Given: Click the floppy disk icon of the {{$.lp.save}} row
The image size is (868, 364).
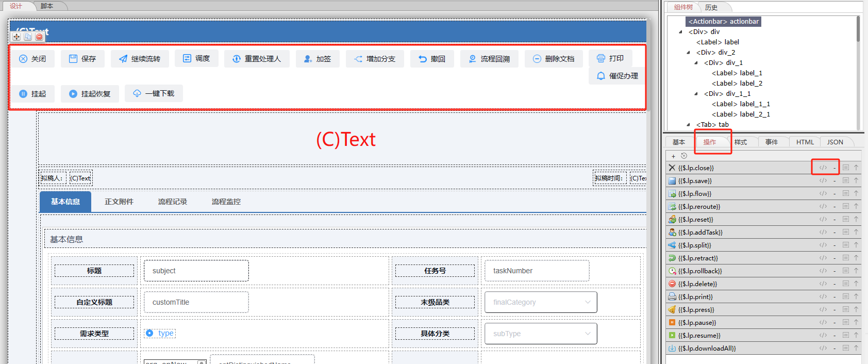Looking at the screenshot, I should point(672,180).
